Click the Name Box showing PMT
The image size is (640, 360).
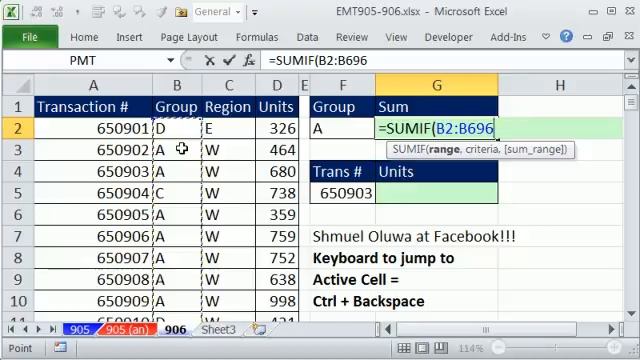point(83,60)
